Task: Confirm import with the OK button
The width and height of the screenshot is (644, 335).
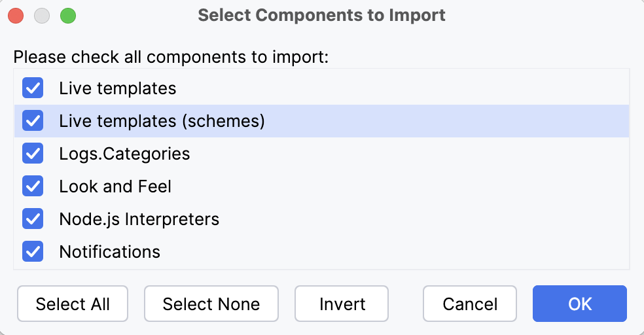Action: (x=580, y=304)
